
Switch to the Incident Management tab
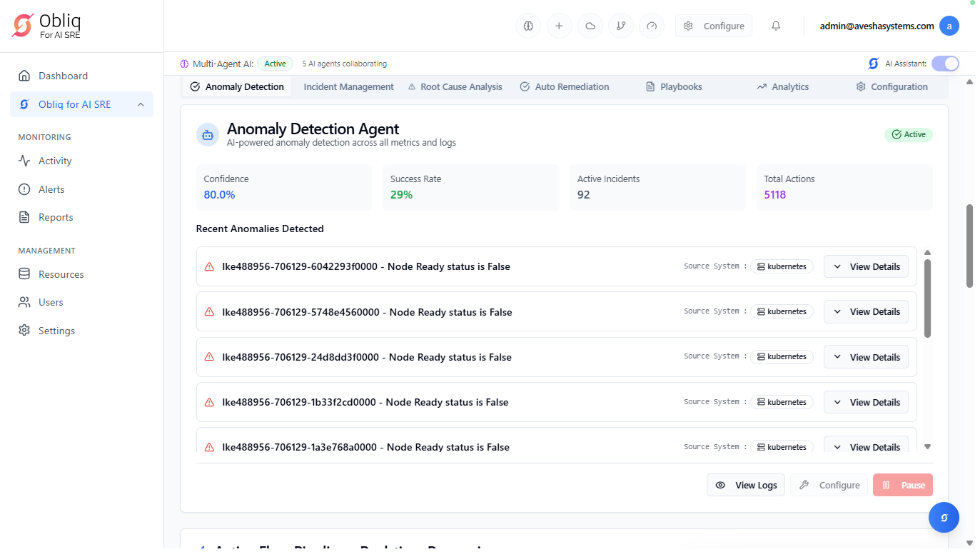click(348, 86)
